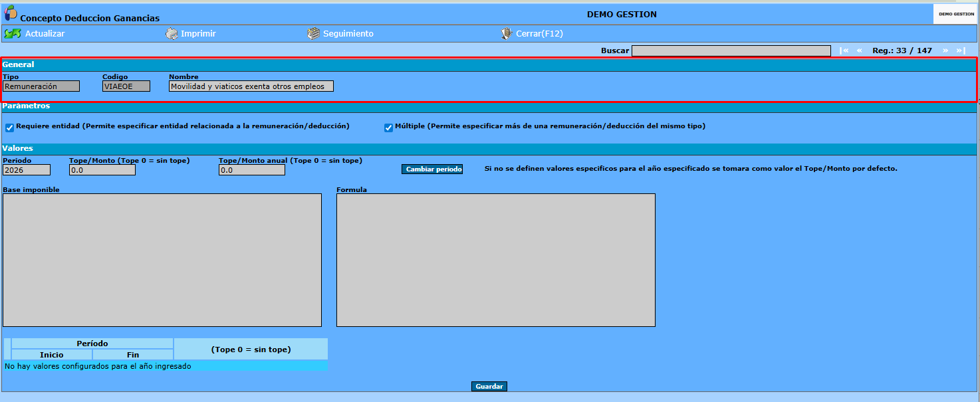The width and height of the screenshot is (980, 402).
Task: Jump to last record with »| arrow
Action: [x=961, y=50]
